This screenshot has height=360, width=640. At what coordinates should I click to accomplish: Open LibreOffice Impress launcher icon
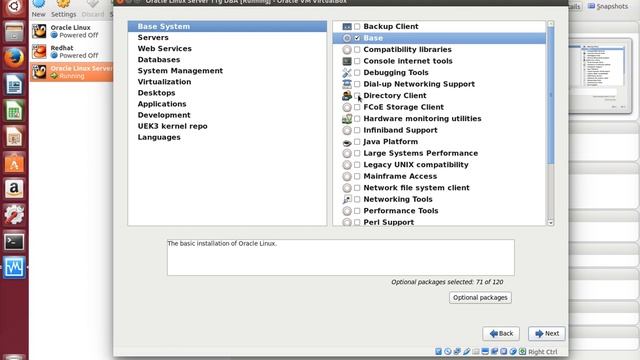click(14, 137)
